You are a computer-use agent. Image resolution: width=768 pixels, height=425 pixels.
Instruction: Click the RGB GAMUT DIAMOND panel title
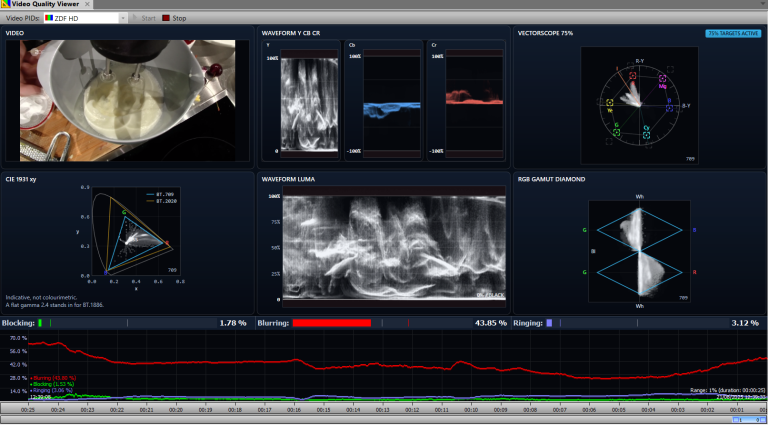pyautogui.click(x=551, y=180)
